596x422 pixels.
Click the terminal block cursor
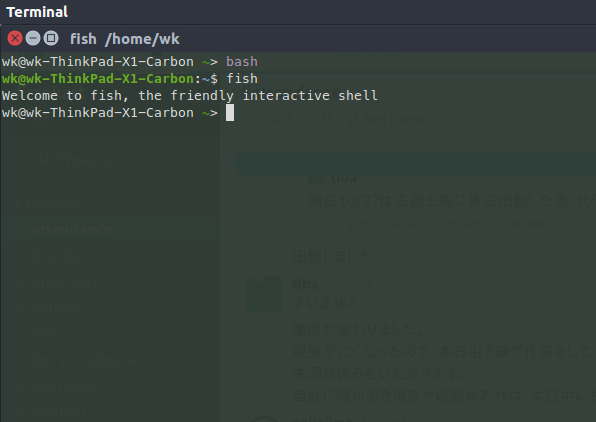pos(230,113)
